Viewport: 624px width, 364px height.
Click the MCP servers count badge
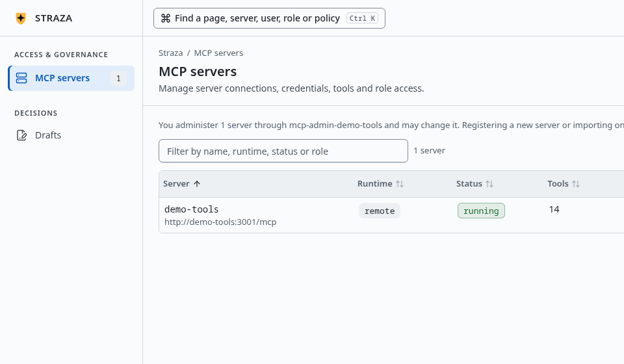(x=118, y=79)
